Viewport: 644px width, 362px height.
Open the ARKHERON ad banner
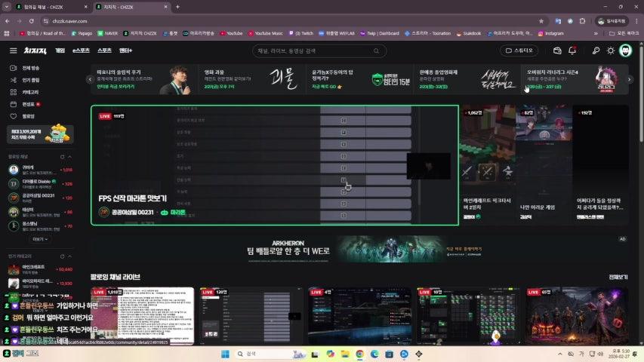click(x=359, y=249)
